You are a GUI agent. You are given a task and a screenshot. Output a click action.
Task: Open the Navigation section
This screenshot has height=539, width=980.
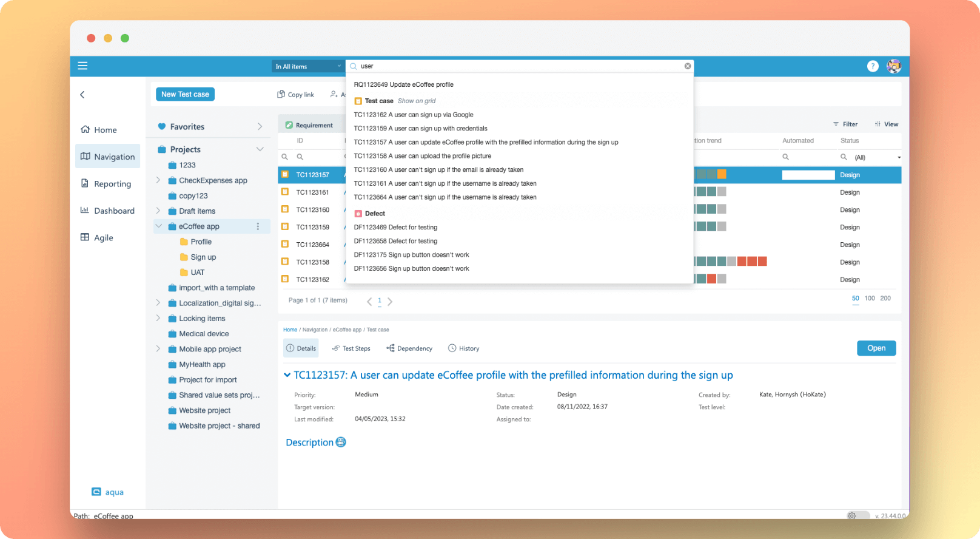108,157
